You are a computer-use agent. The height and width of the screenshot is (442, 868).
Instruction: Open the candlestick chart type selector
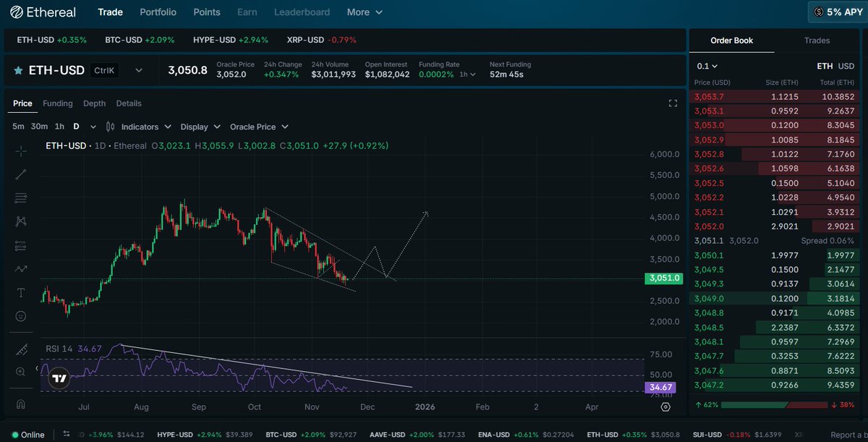coord(110,127)
